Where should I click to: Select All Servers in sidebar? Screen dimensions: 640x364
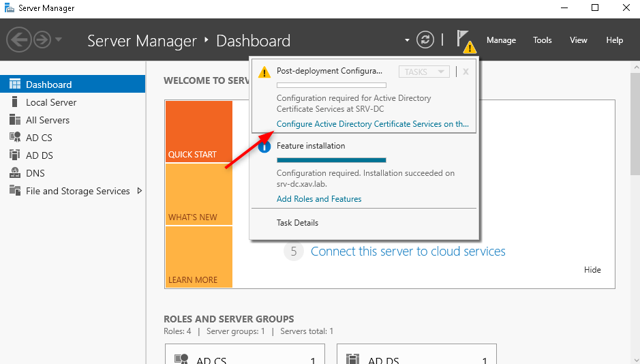click(48, 120)
